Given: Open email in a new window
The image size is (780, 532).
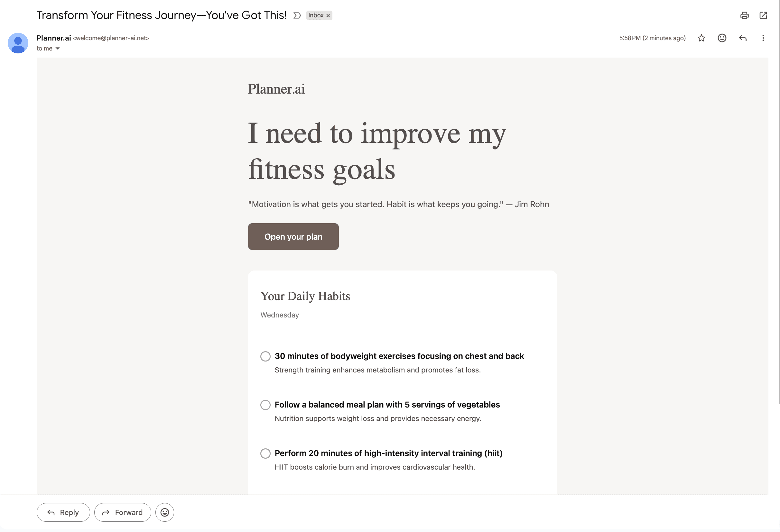Looking at the screenshot, I should (x=763, y=15).
